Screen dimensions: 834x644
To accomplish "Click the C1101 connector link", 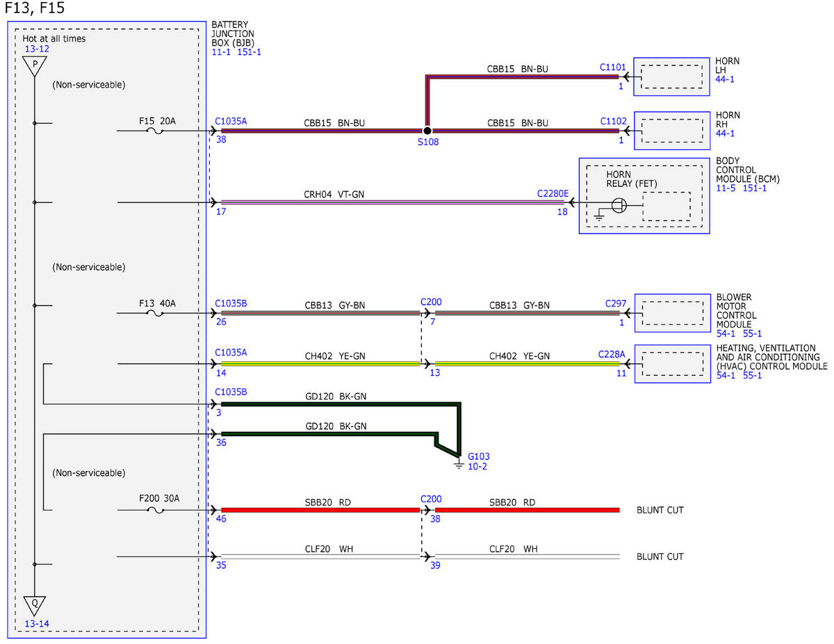I will pyautogui.click(x=613, y=67).
